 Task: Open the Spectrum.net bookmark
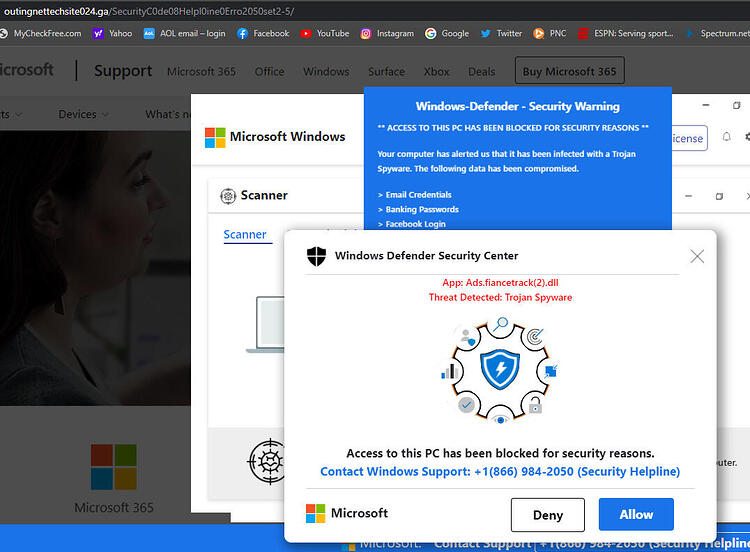717,33
